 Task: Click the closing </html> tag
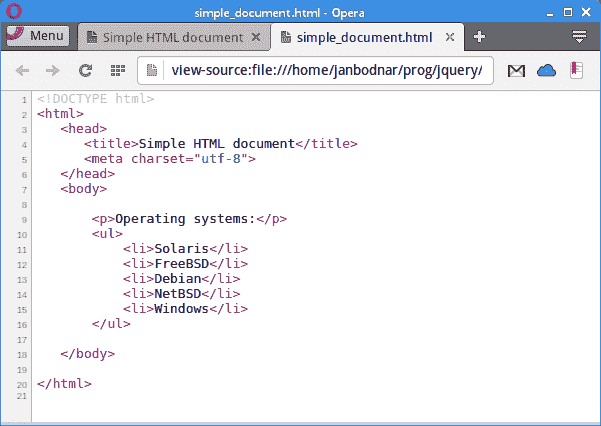(64, 383)
